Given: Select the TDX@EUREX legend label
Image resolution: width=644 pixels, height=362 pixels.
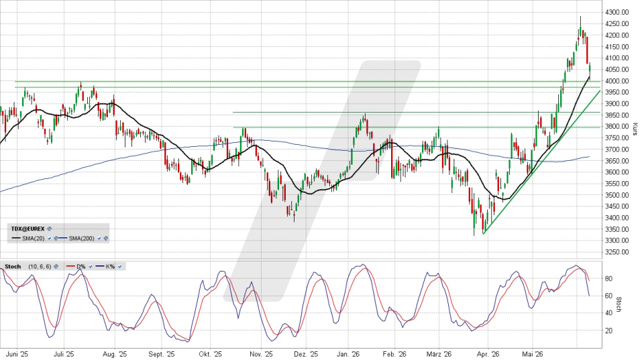Looking at the screenshot, I should pyautogui.click(x=28, y=229).
